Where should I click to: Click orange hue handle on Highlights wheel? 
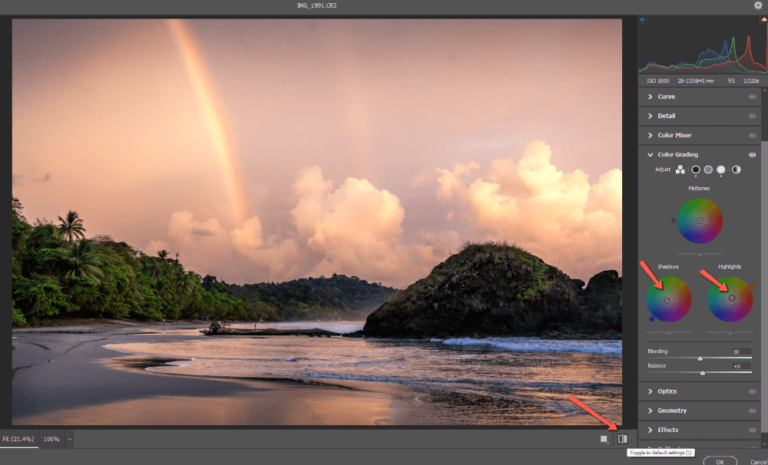click(753, 286)
